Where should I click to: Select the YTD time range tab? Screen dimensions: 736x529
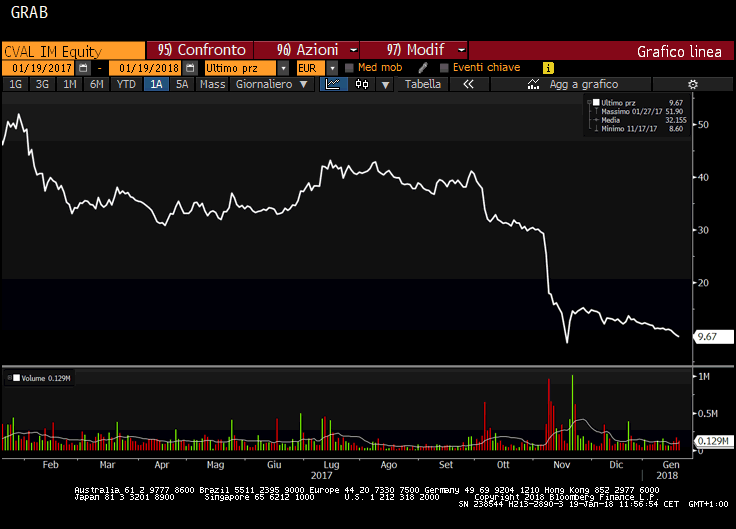(x=126, y=84)
